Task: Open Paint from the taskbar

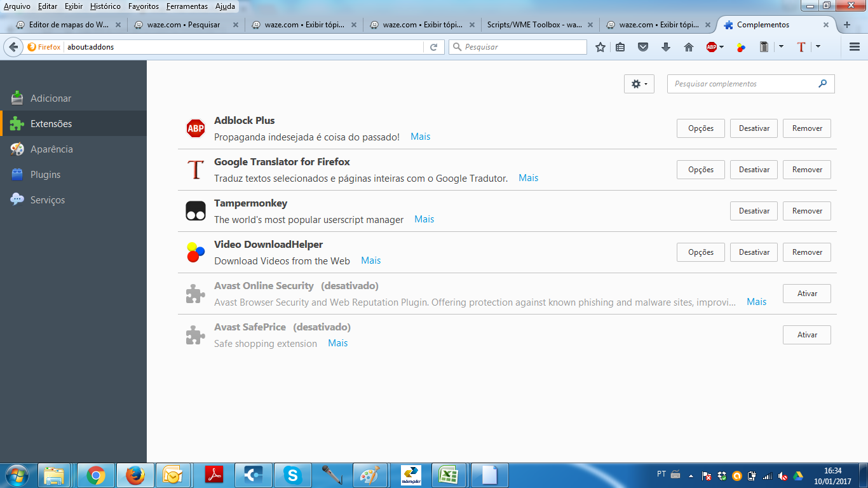Action: 370,475
